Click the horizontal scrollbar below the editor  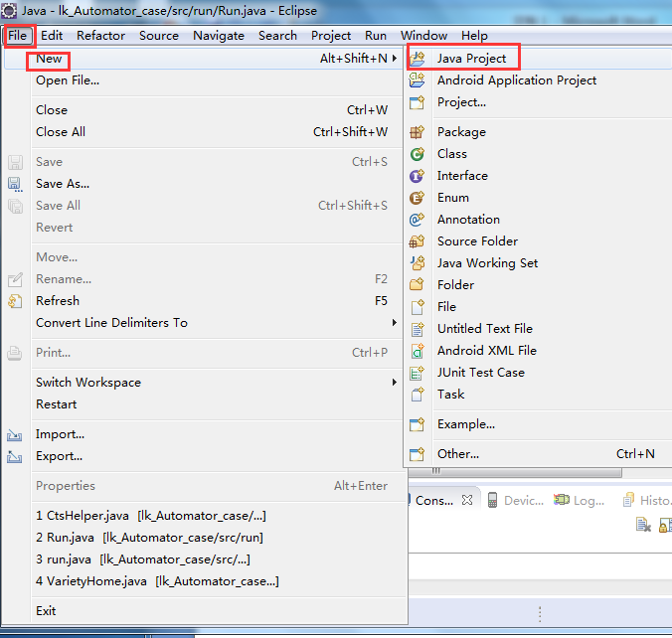click(514, 472)
